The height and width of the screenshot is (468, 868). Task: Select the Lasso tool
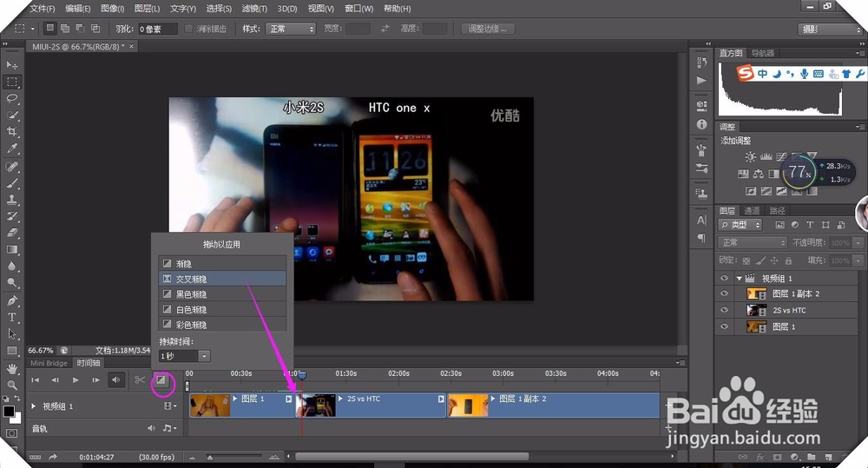click(x=11, y=99)
